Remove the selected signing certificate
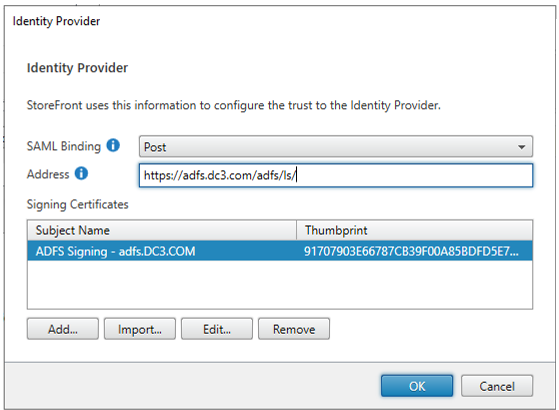 [x=294, y=329]
